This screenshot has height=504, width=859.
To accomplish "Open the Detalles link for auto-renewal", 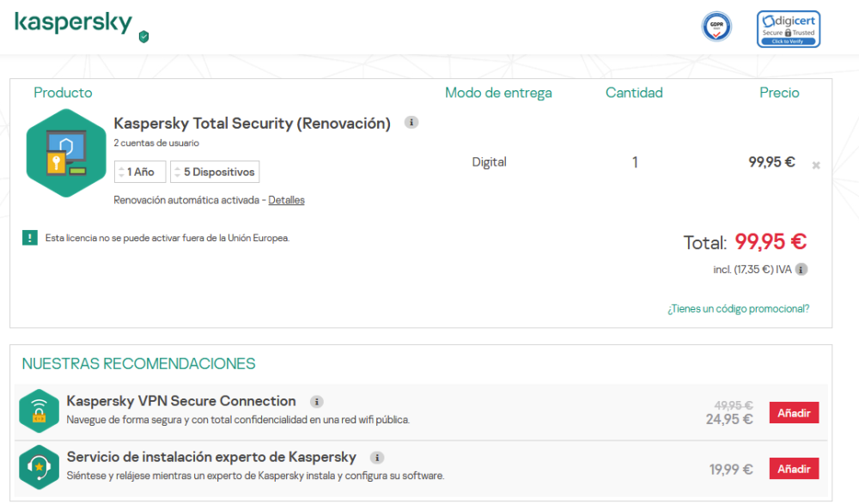I will click(x=286, y=200).
